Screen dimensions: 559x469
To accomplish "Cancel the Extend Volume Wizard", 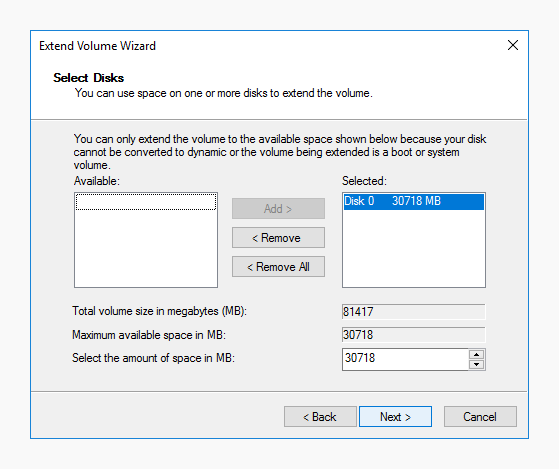I will click(480, 416).
